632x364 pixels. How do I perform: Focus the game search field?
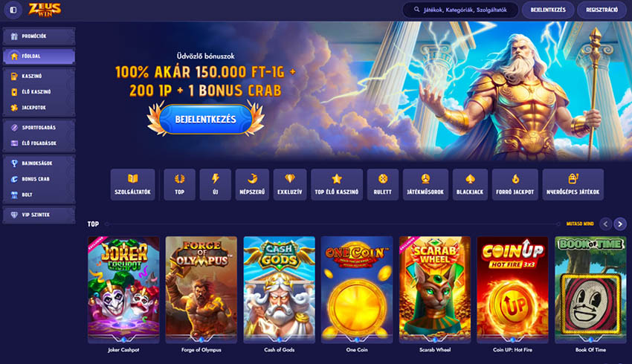[460, 10]
